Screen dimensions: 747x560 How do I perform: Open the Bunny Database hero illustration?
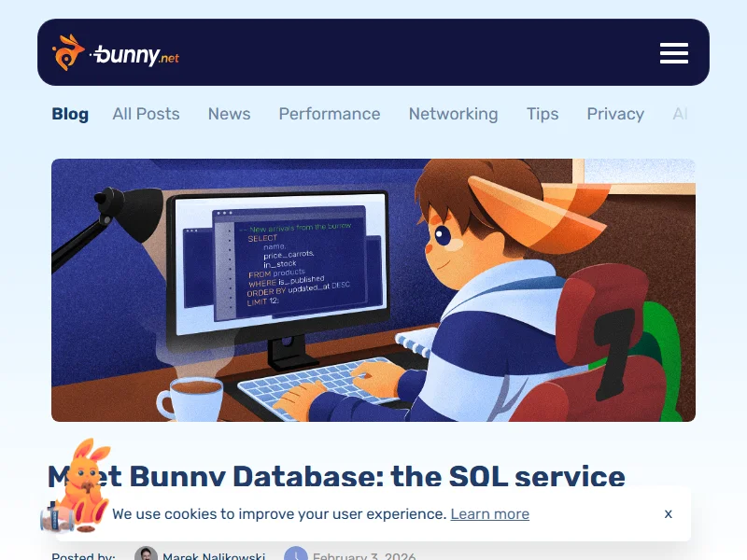point(373,289)
